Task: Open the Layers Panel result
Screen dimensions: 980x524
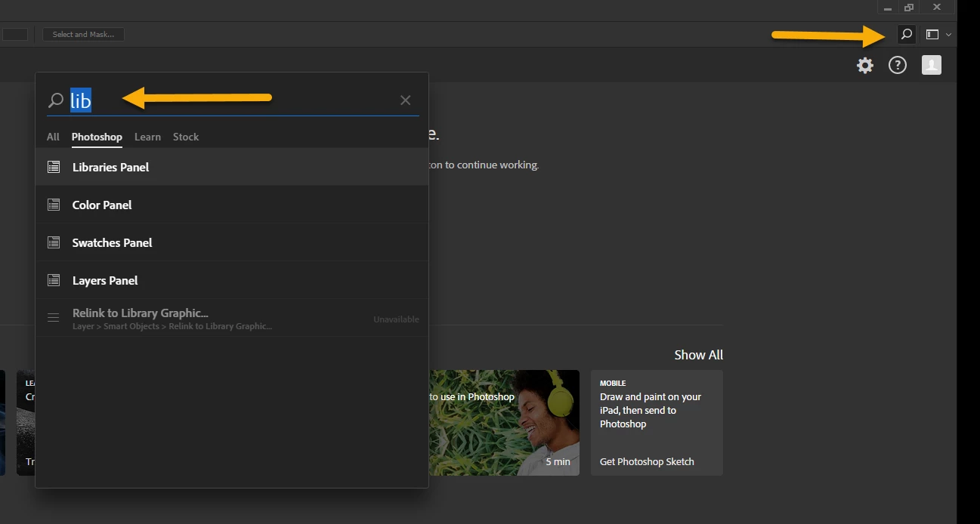Action: tap(232, 280)
